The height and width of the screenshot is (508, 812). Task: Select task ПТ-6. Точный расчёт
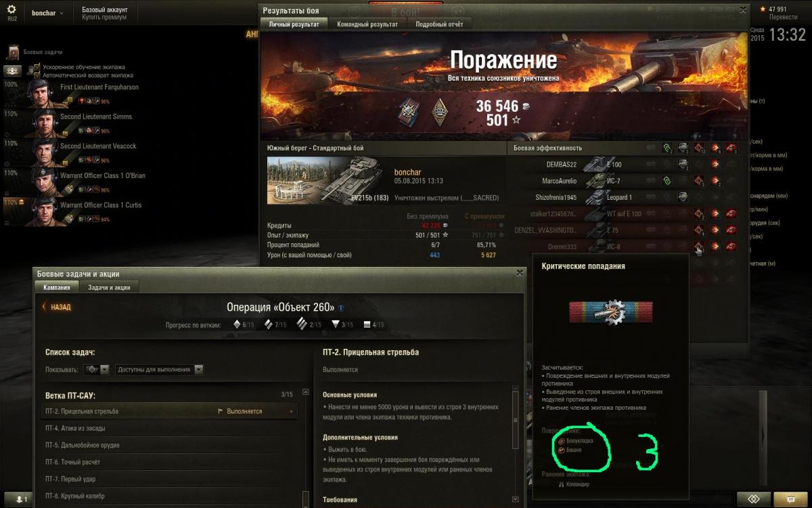169,462
